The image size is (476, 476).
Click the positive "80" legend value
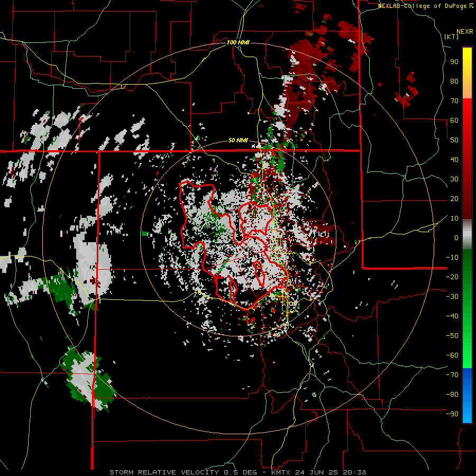pyautogui.click(x=454, y=81)
